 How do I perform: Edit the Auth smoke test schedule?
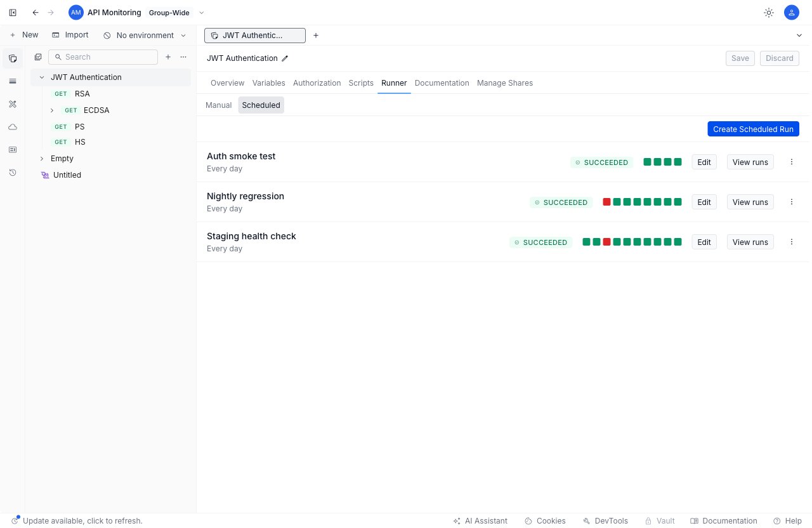coord(704,162)
